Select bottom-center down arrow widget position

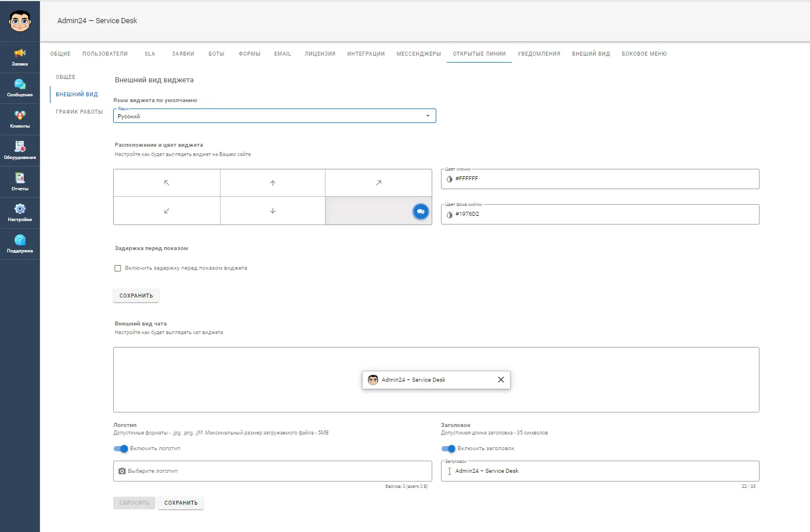coord(273,211)
